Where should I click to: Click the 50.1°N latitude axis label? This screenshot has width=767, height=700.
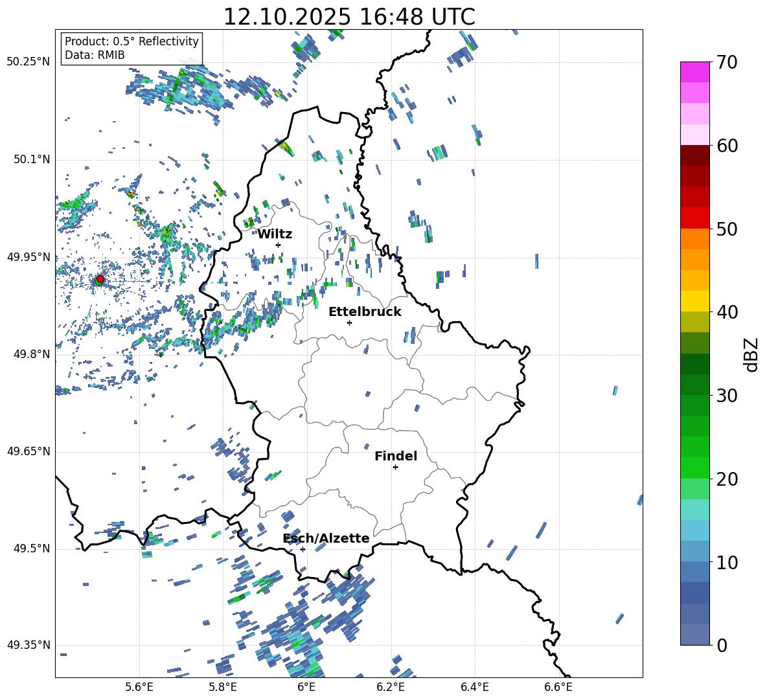[x=32, y=160]
